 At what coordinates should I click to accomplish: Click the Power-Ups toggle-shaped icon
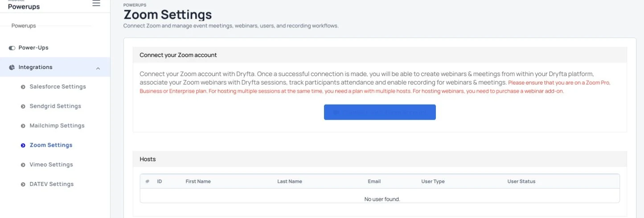[12, 48]
